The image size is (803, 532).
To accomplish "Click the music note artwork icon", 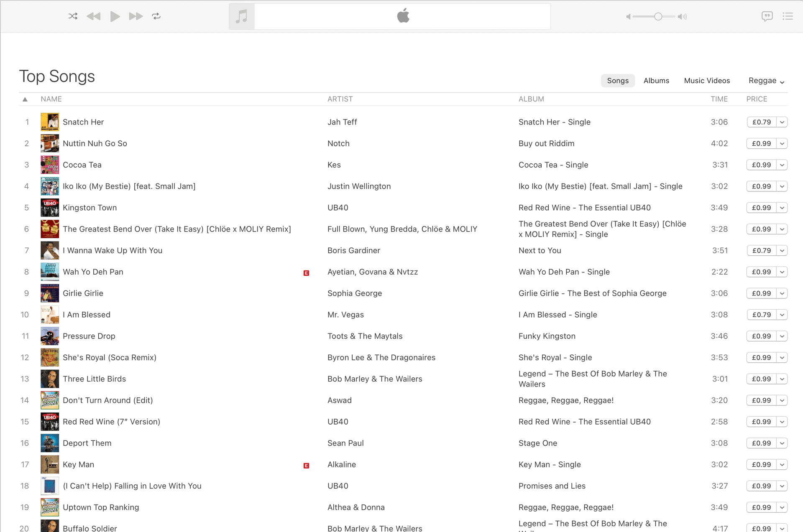I will coord(242,17).
